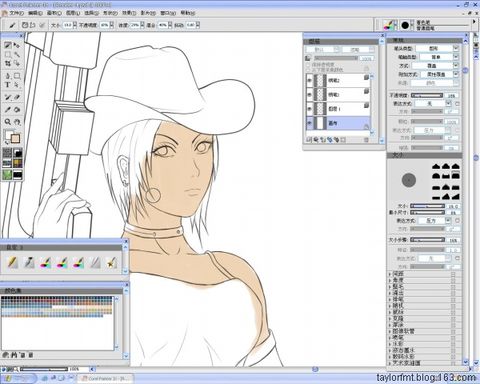The image size is (480, 384).
Task: Open the paper selector in toolbox
Action: click(x=7, y=153)
